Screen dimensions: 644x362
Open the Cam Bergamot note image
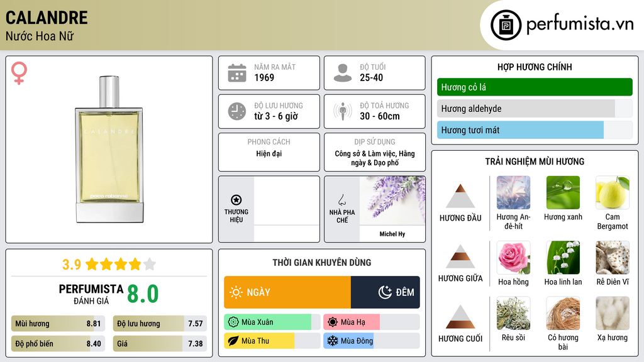(613, 192)
